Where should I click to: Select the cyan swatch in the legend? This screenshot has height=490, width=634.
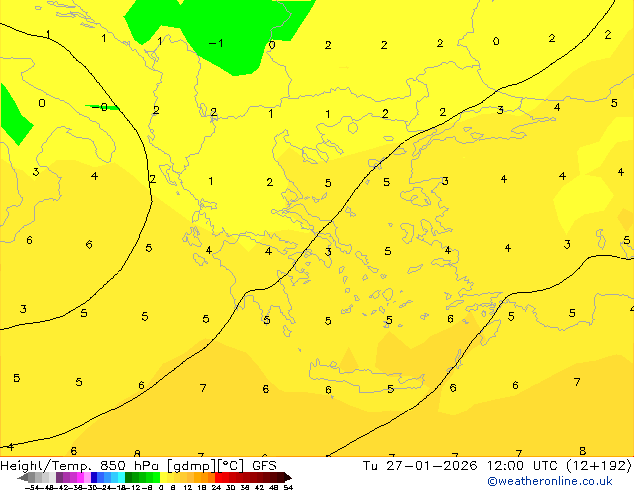click(121, 477)
